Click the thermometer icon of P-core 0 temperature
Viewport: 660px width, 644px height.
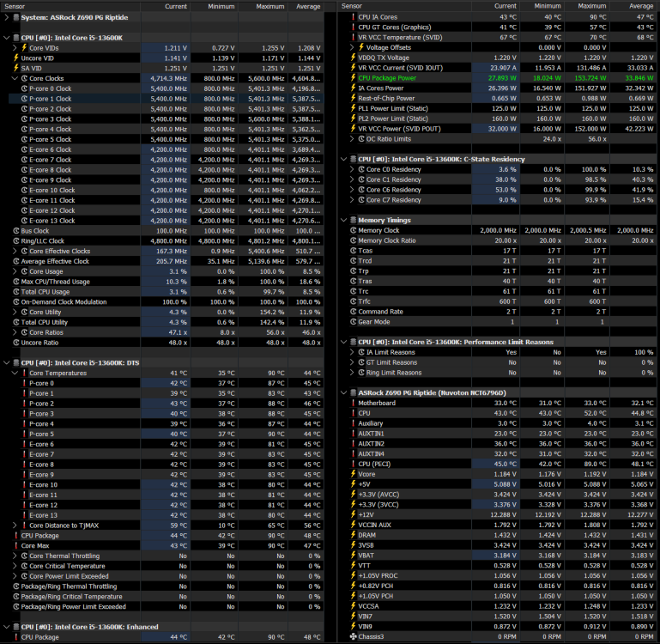[x=24, y=383]
